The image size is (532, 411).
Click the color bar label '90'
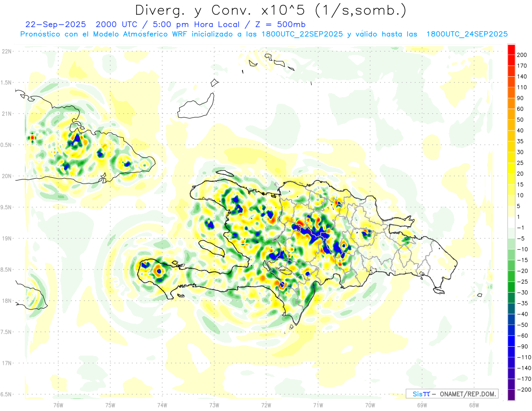click(x=521, y=98)
